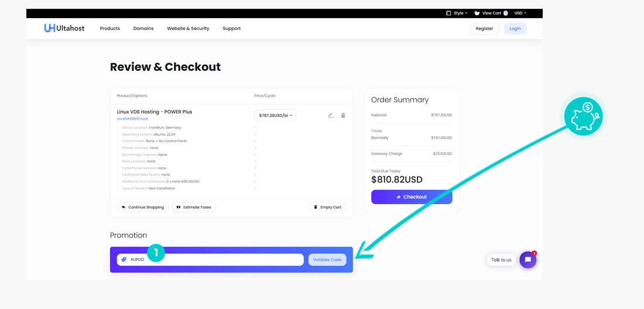
Task: Click the Subtotal $787.20USD value
Action: 441,115
